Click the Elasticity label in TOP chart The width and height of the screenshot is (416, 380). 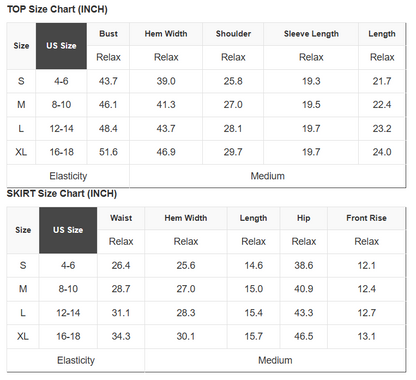pos(68,176)
